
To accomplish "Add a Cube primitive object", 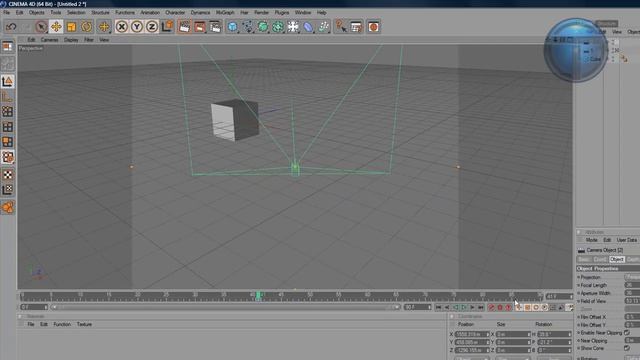I will pyautogui.click(x=232, y=27).
